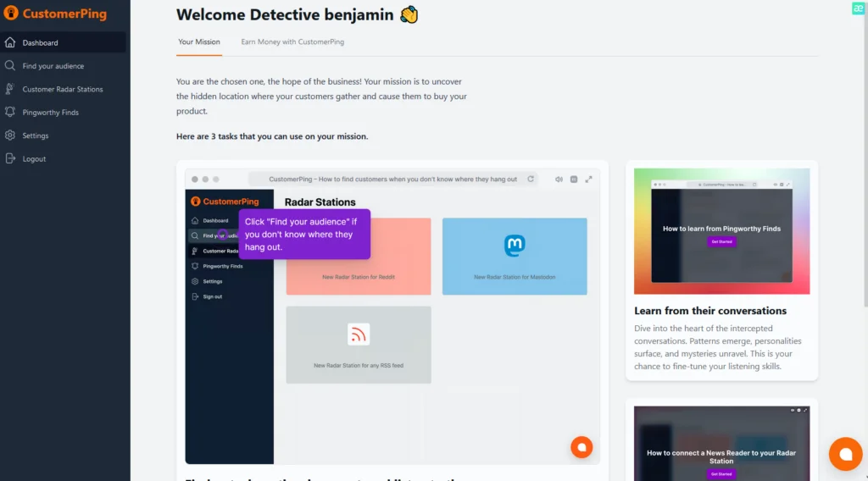Click the Mastodon logo icon
Viewport: 868px width, 481px height.
[515, 246]
